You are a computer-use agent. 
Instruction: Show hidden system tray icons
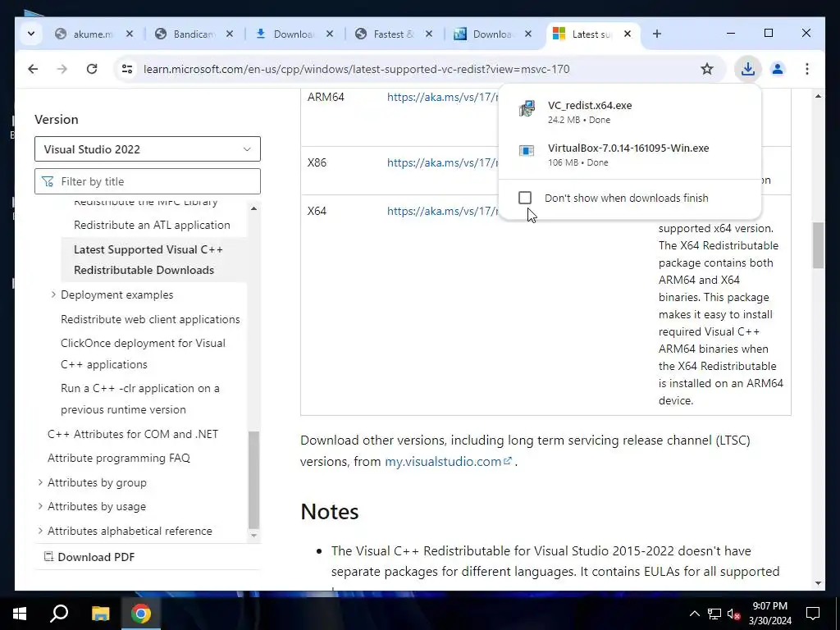pos(694,614)
